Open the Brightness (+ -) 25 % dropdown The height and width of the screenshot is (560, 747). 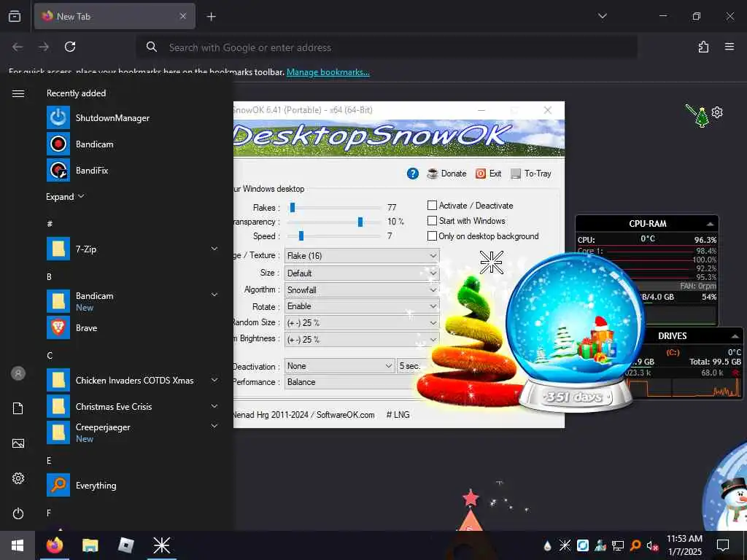pyautogui.click(x=362, y=340)
